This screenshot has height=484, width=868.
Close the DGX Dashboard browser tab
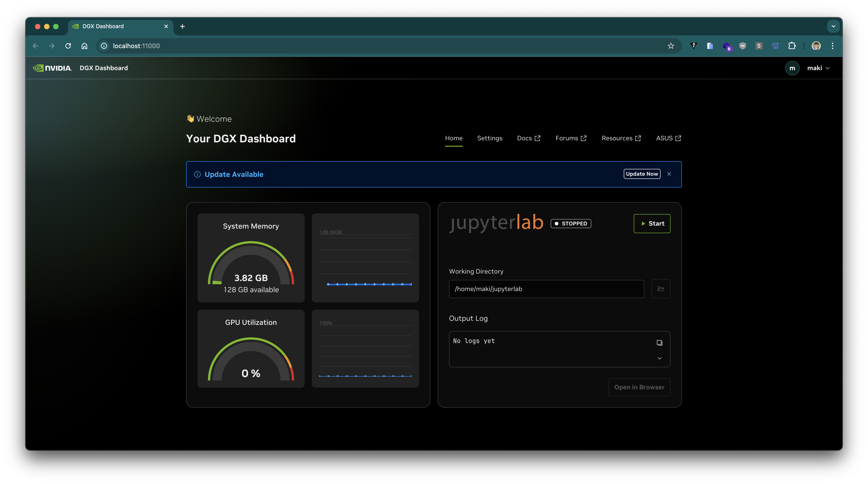pos(166,26)
